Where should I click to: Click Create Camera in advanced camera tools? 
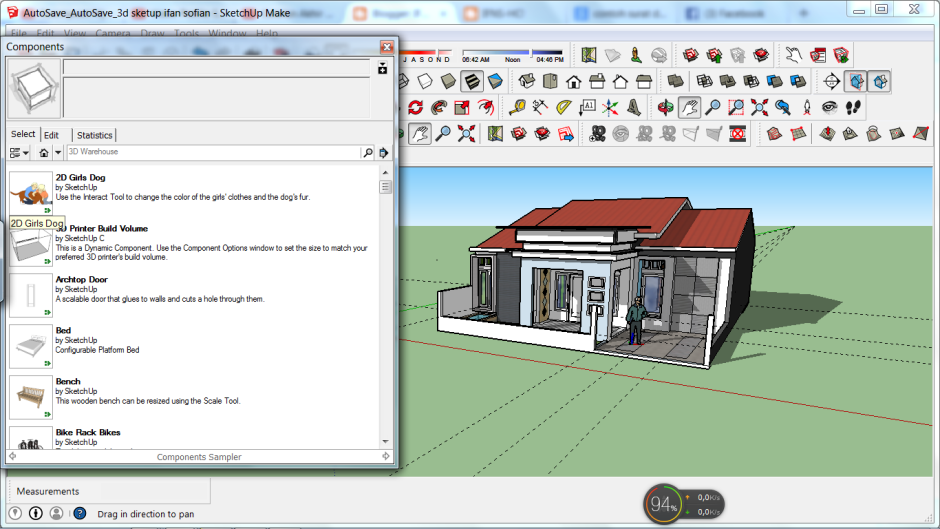pos(597,134)
